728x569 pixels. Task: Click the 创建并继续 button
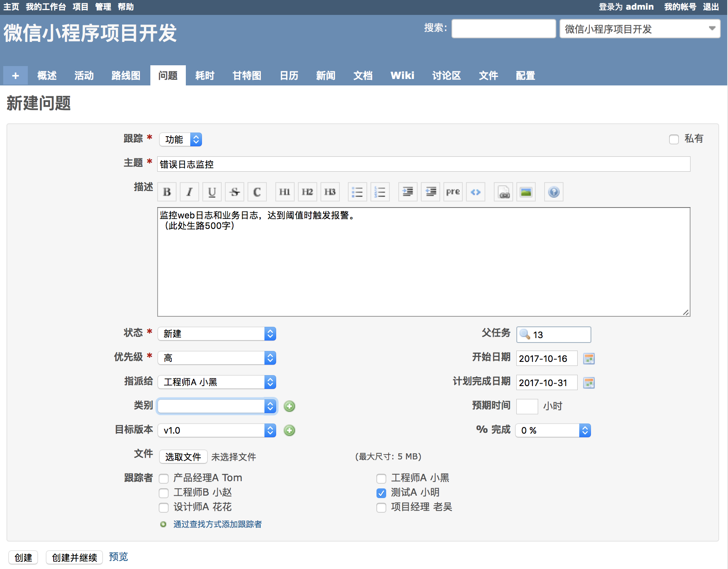74,558
